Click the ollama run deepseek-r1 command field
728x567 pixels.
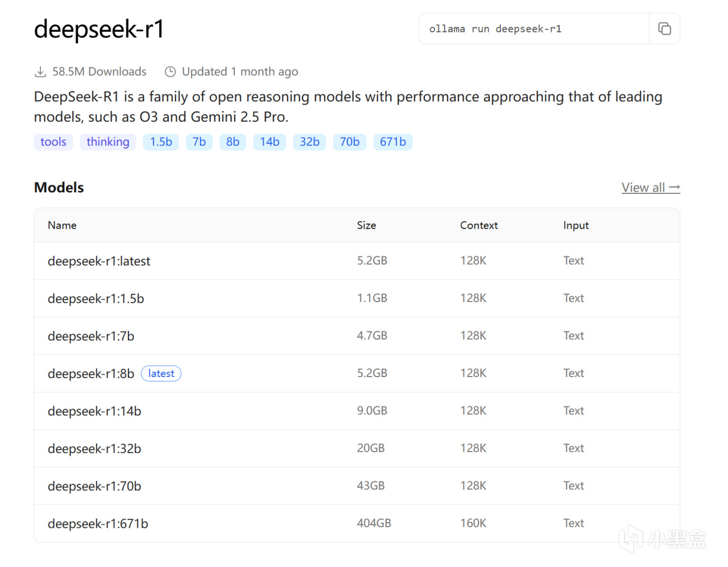(x=534, y=28)
